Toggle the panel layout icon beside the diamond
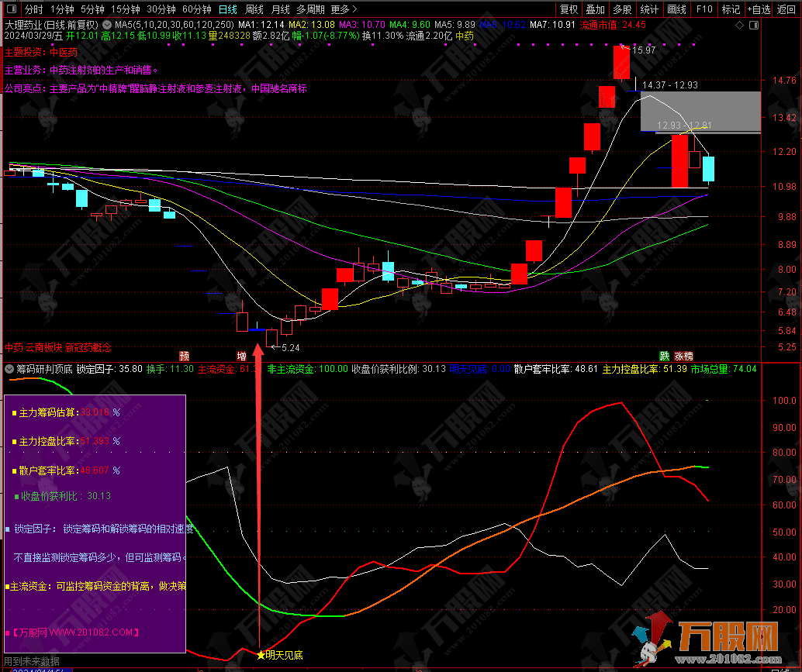The width and height of the screenshot is (802, 672). (753, 25)
